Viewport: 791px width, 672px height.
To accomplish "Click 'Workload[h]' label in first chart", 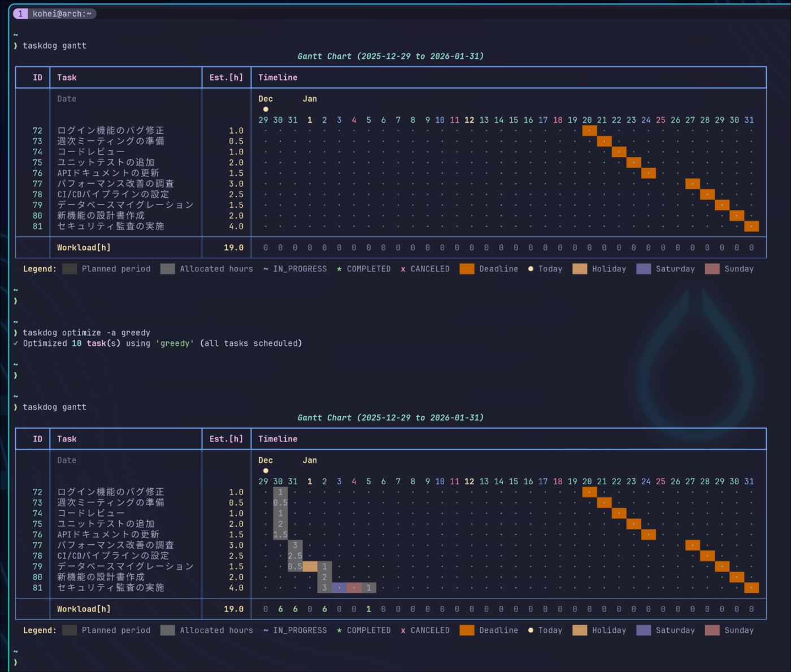I will tap(84, 248).
